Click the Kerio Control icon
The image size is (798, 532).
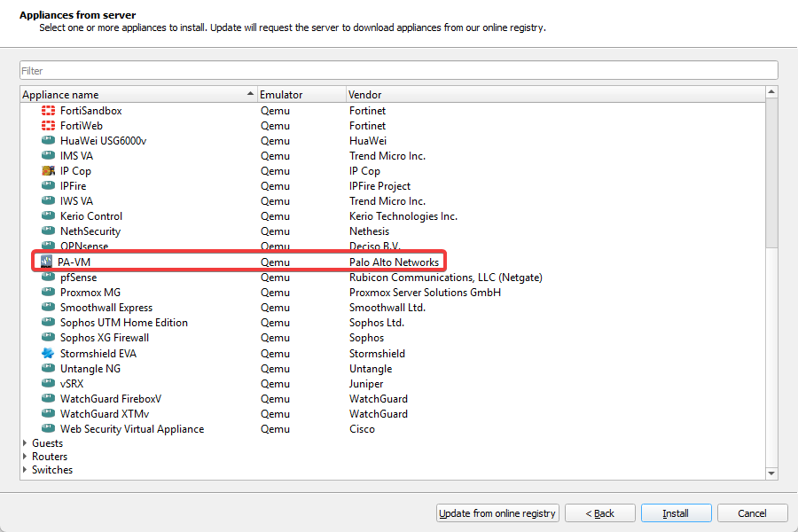point(49,215)
